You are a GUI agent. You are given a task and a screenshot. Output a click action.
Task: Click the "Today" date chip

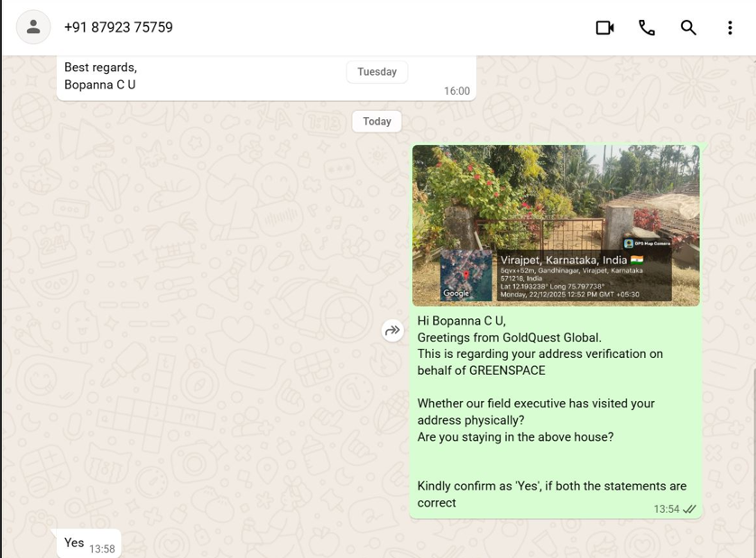click(x=377, y=122)
